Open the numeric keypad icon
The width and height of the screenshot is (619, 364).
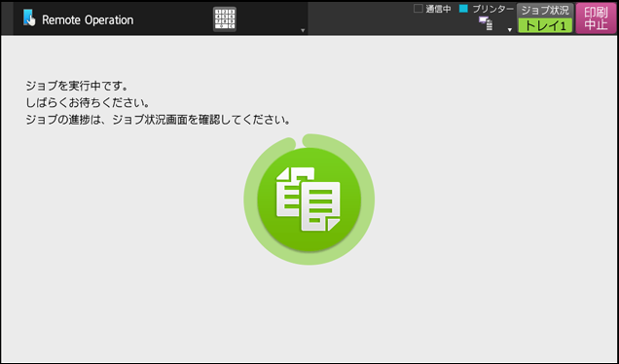225,19
